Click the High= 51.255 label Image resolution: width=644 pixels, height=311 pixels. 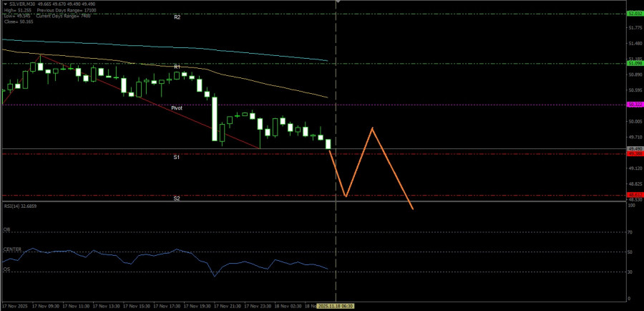point(17,10)
